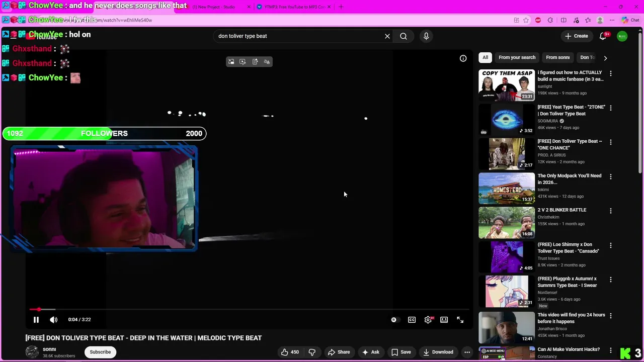Open the '2TONE' blue eye thumbnail
The width and height of the screenshot is (644, 362).
coord(507,120)
